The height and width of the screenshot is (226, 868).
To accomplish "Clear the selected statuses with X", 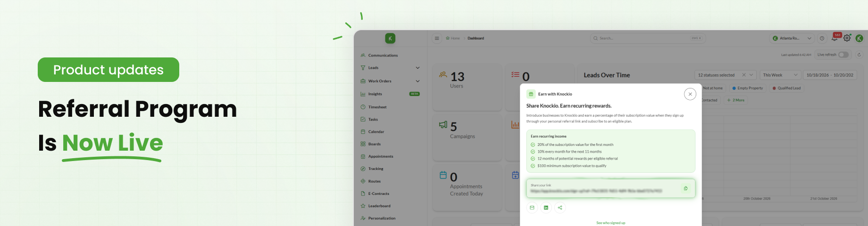I will [744, 75].
